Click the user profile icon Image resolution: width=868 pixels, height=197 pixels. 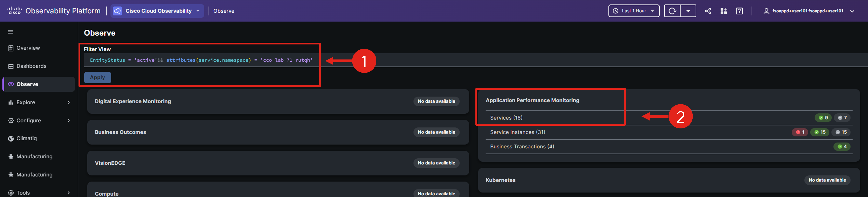tap(766, 11)
